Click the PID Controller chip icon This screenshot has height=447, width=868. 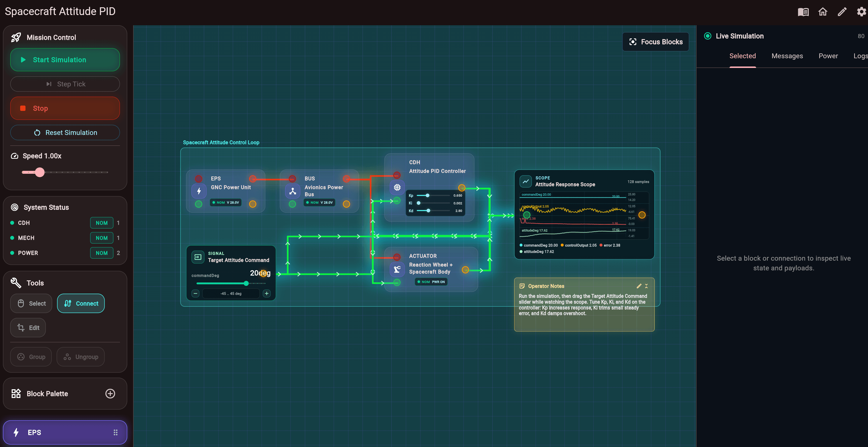click(x=397, y=188)
